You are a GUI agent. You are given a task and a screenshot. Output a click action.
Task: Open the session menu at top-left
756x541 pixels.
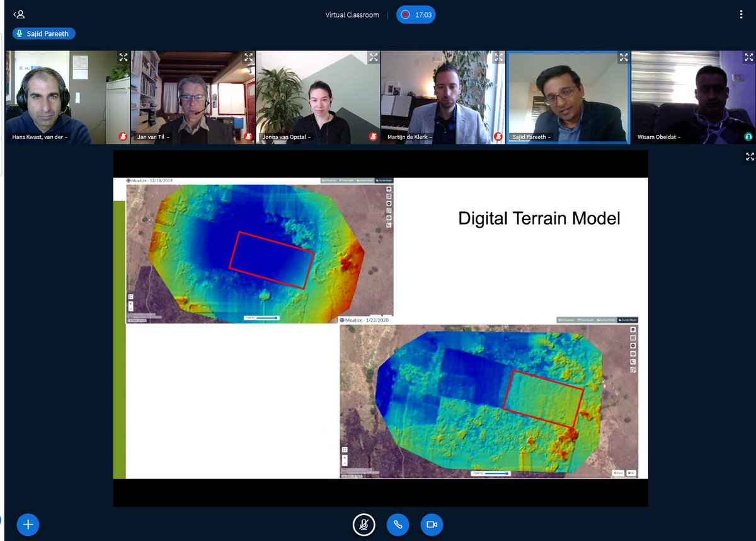(x=19, y=14)
